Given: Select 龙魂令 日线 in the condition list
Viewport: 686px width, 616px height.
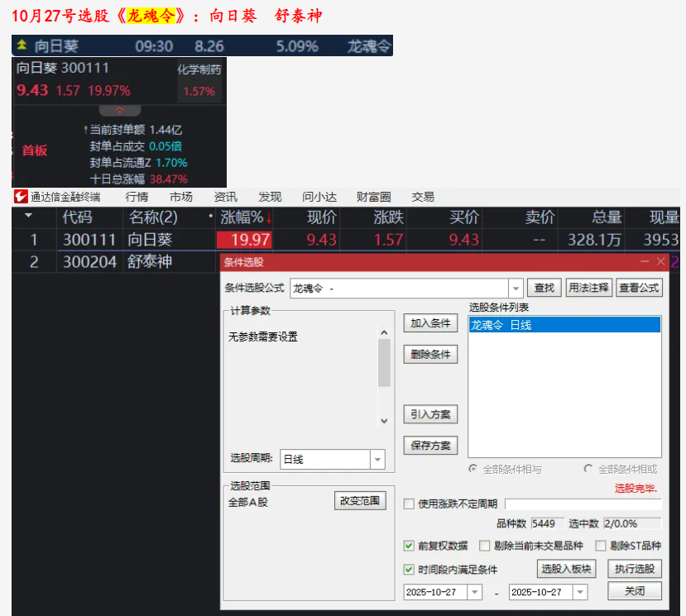Looking at the screenshot, I should coord(501,325).
